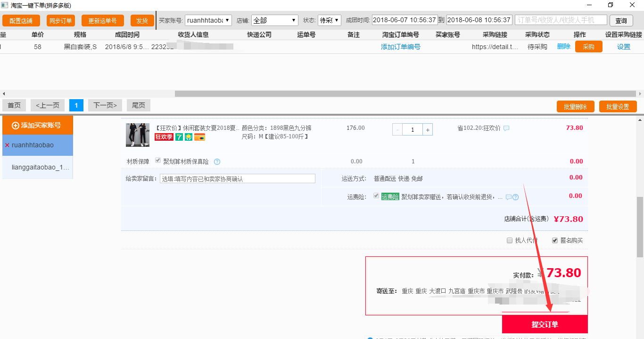Screen dimensions: 644x339
Task: Click the 采购状态 column header
Action: [537, 34]
